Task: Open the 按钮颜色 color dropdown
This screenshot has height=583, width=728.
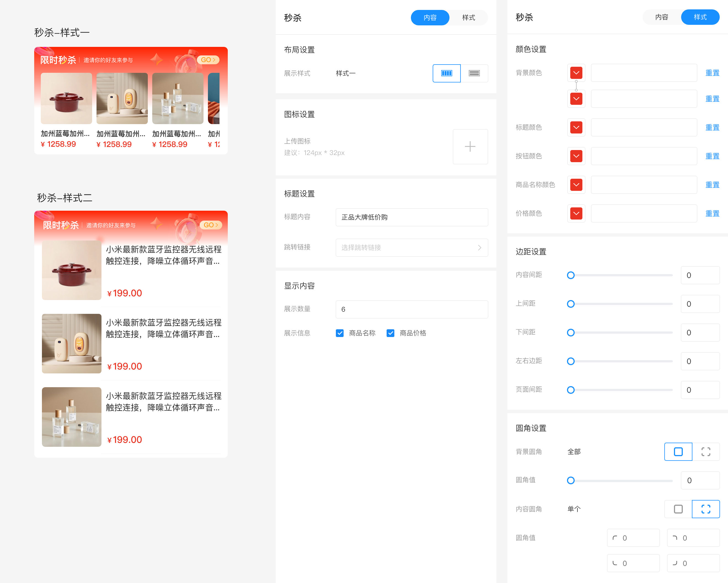Action: click(x=576, y=156)
